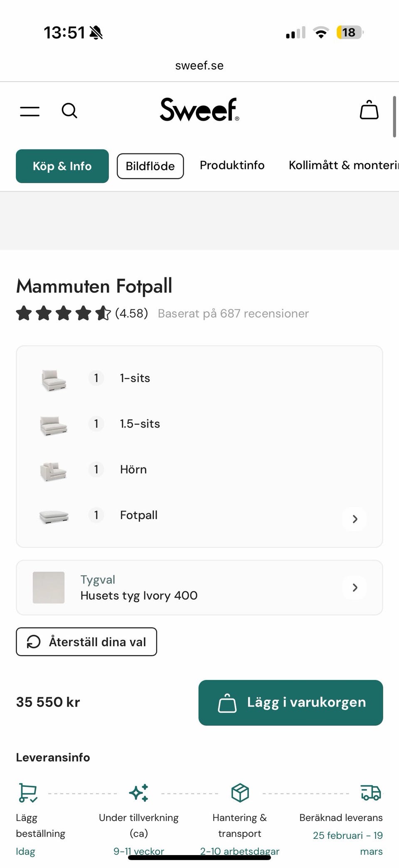Tap the delivery truck icon
The height and width of the screenshot is (868, 399).
point(371,793)
